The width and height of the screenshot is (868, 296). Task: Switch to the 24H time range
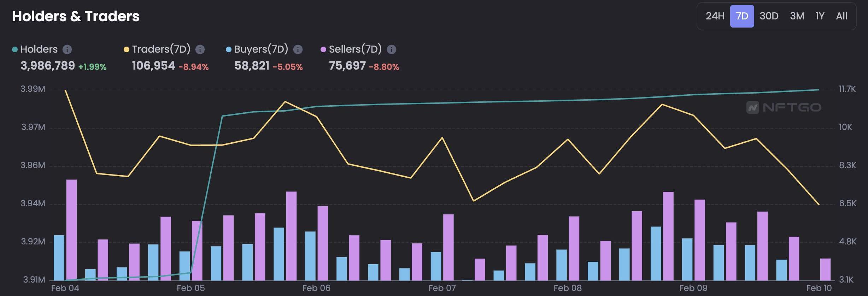point(715,16)
